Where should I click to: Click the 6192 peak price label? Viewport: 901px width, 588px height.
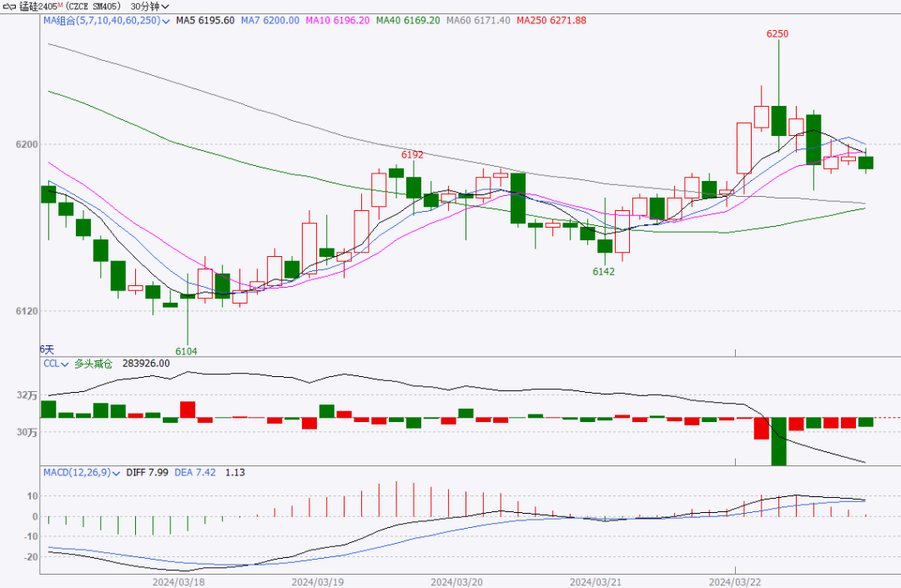(x=412, y=155)
